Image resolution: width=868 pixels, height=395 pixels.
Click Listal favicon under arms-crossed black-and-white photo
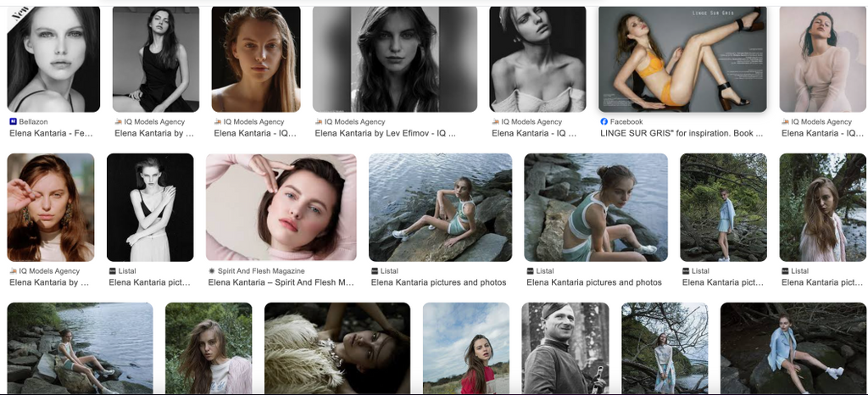click(113, 271)
